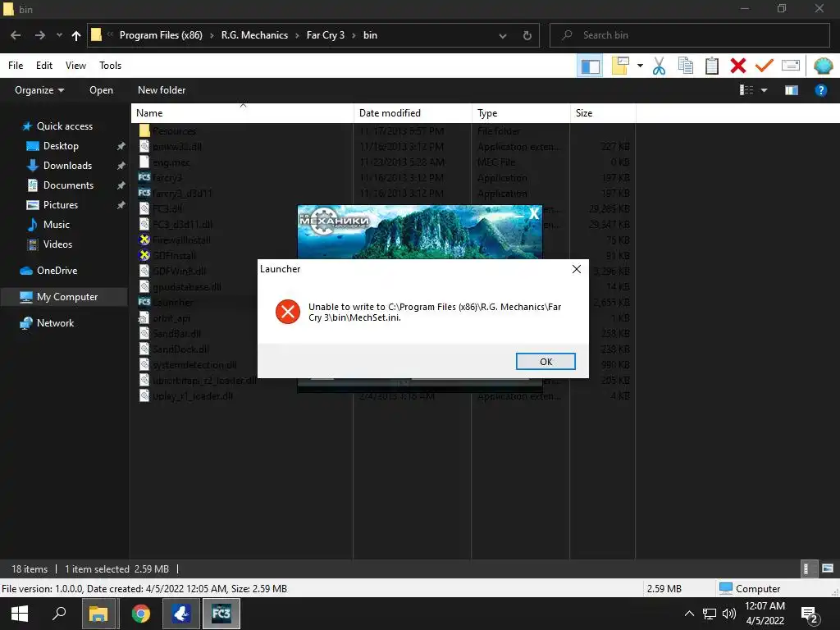Screen dimensions: 840x630
Task: Toggle the navigation pane toolbar icon
Action: coord(591,66)
